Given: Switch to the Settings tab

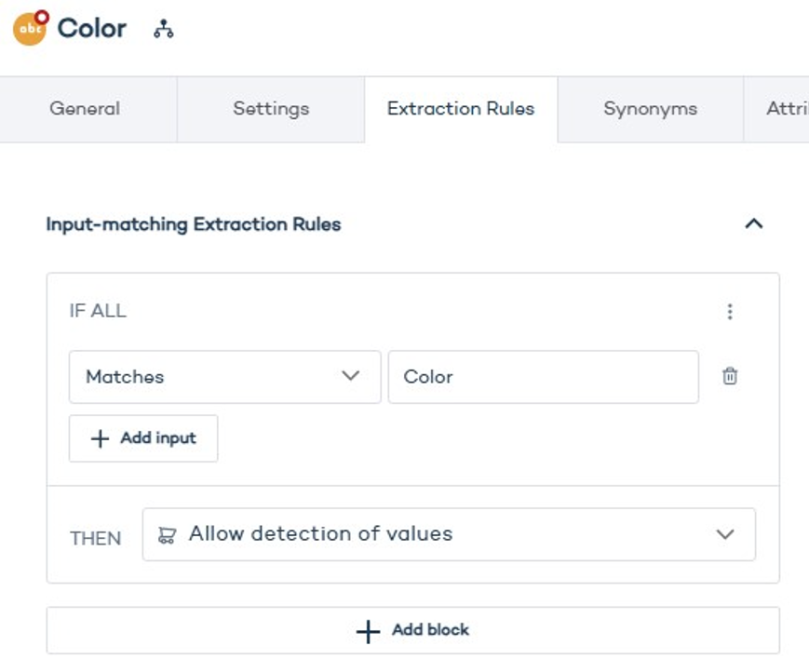Looking at the screenshot, I should [x=271, y=109].
